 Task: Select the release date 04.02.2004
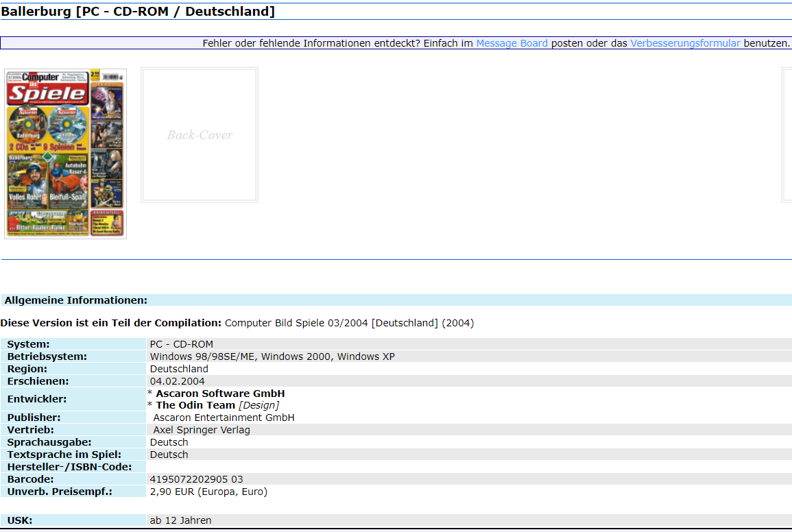coord(177,380)
